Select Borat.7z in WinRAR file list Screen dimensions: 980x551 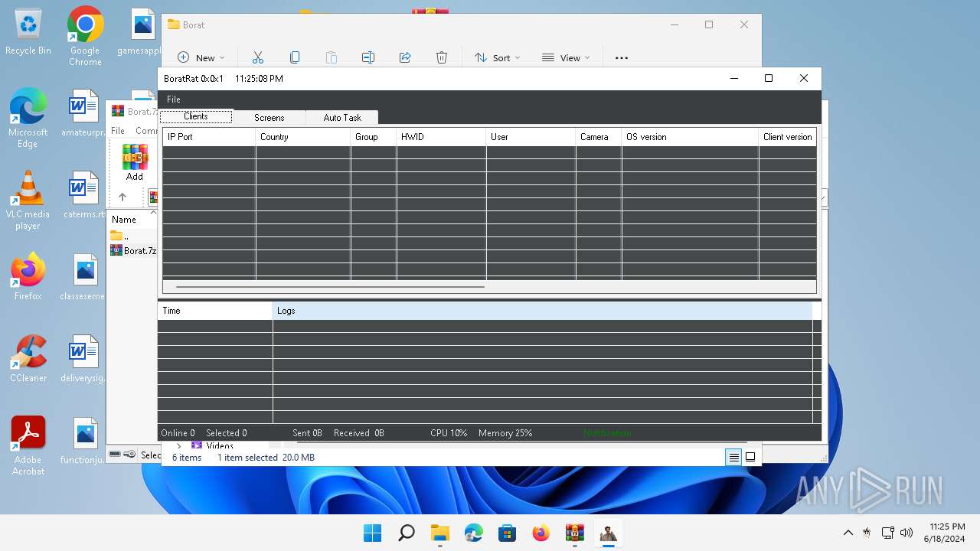(133, 250)
